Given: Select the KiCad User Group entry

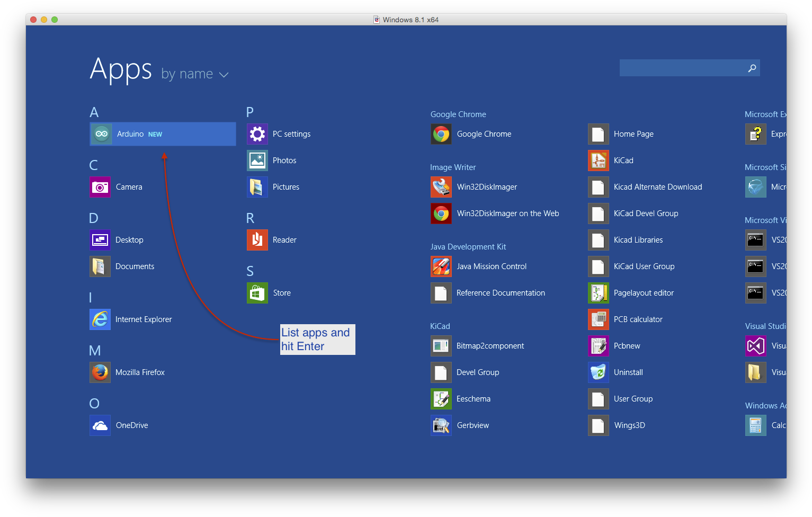Looking at the screenshot, I should coord(644,266).
